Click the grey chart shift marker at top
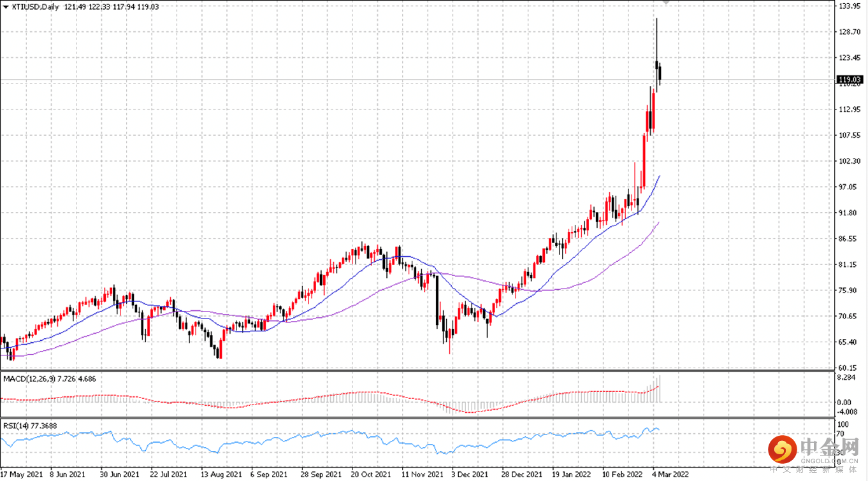This screenshot has width=868, height=481. tap(666, 3)
